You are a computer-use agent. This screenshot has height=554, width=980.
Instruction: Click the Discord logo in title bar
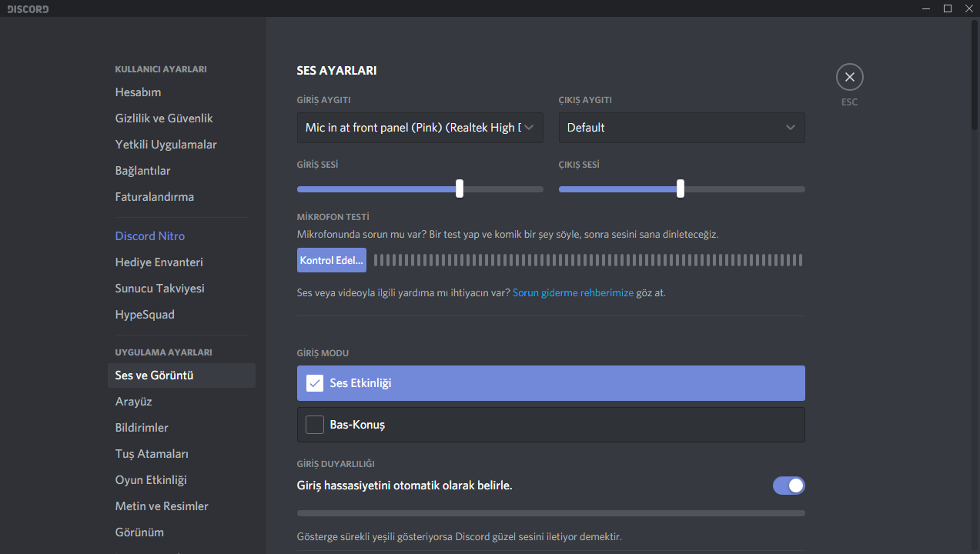28,9
